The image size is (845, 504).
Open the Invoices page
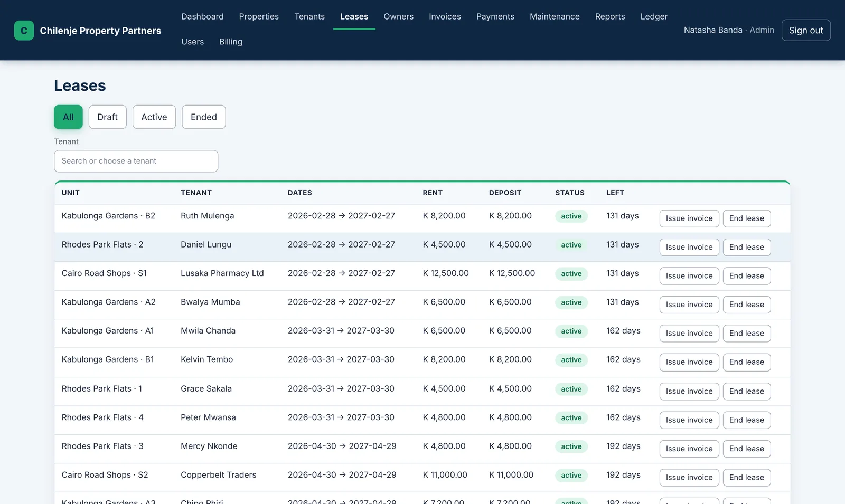445,16
